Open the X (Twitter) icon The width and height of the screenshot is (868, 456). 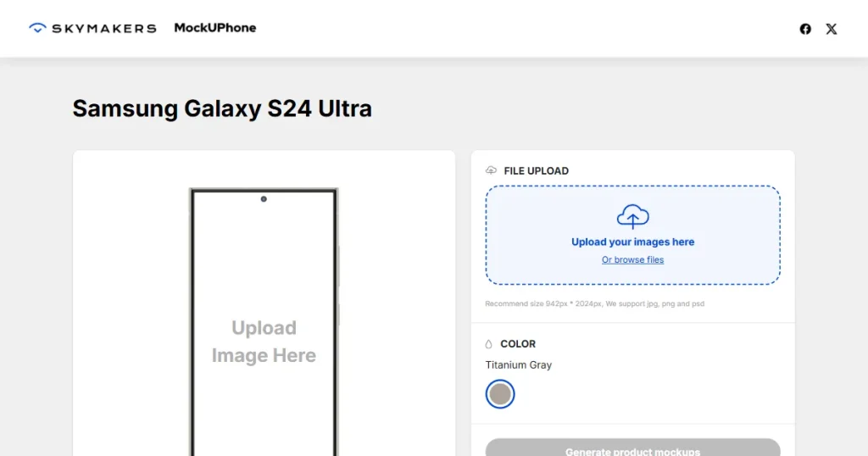[x=831, y=29]
